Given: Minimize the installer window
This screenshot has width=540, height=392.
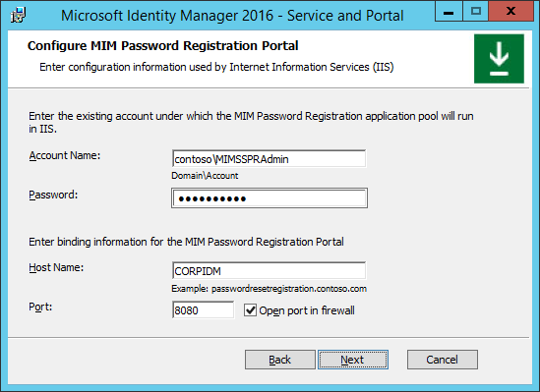Looking at the screenshot, I should 449,12.
